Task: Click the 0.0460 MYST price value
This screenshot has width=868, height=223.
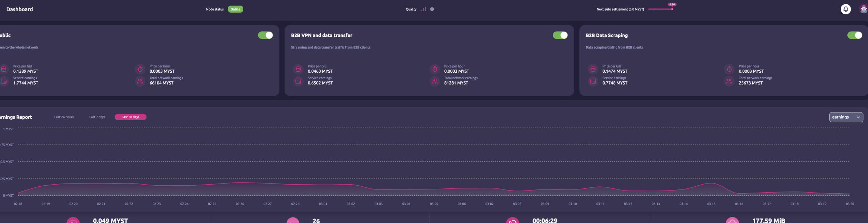Action: click(320, 71)
